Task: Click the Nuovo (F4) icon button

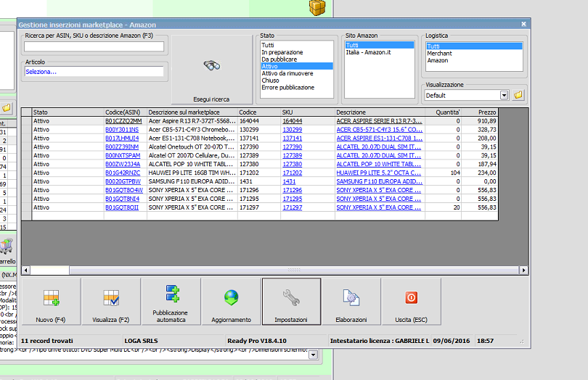Action: [50, 302]
